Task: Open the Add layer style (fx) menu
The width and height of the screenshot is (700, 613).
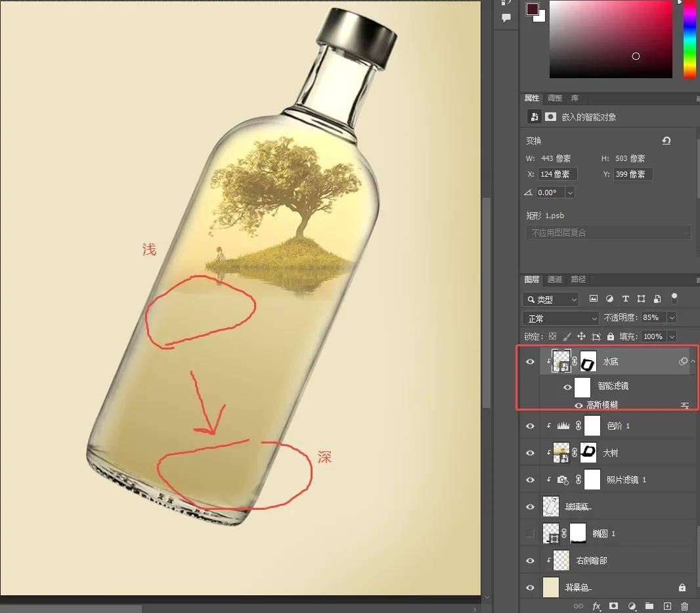Action: [596, 606]
